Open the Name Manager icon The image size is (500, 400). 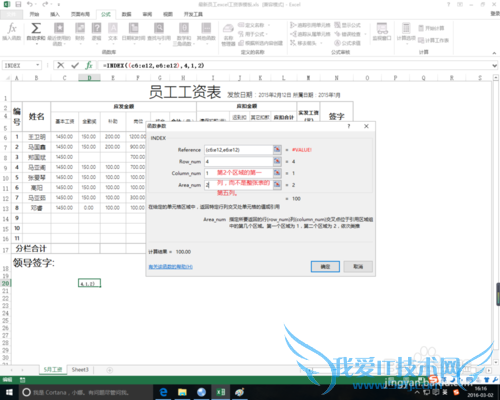tap(228, 34)
